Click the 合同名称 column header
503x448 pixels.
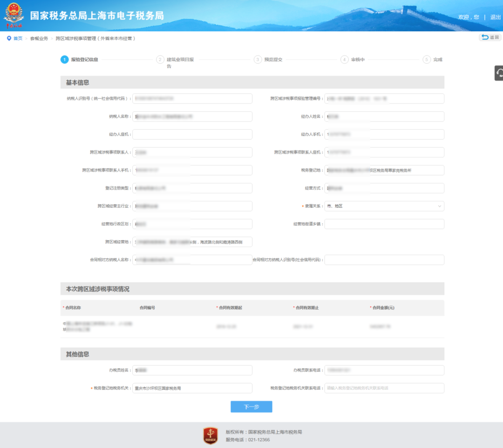[73, 308]
